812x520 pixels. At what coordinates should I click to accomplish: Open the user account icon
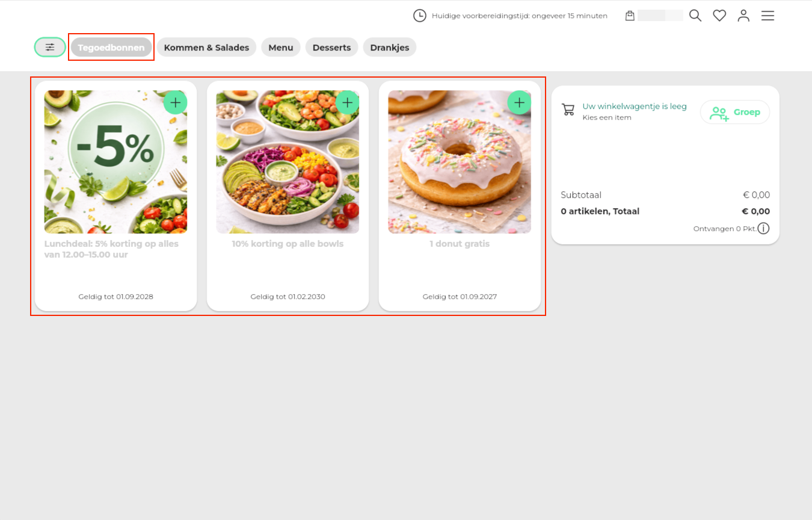pyautogui.click(x=743, y=16)
